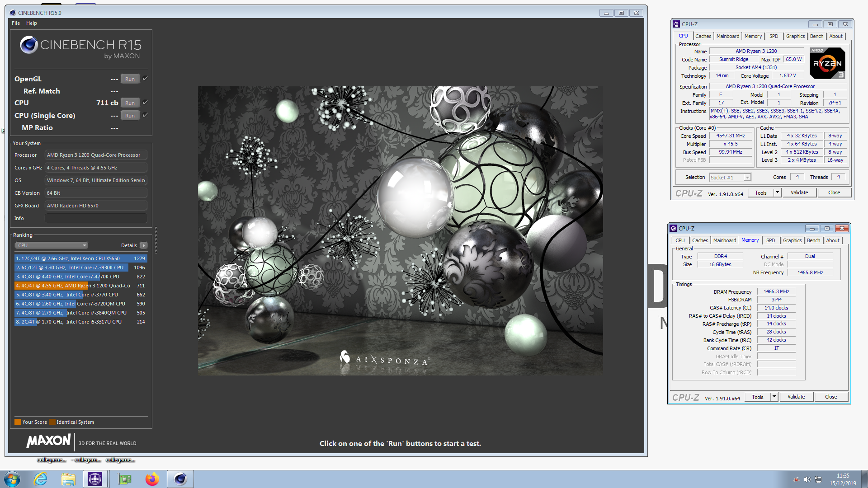Click the top CPU-Z window title icon
868x488 pixels.
click(676, 24)
